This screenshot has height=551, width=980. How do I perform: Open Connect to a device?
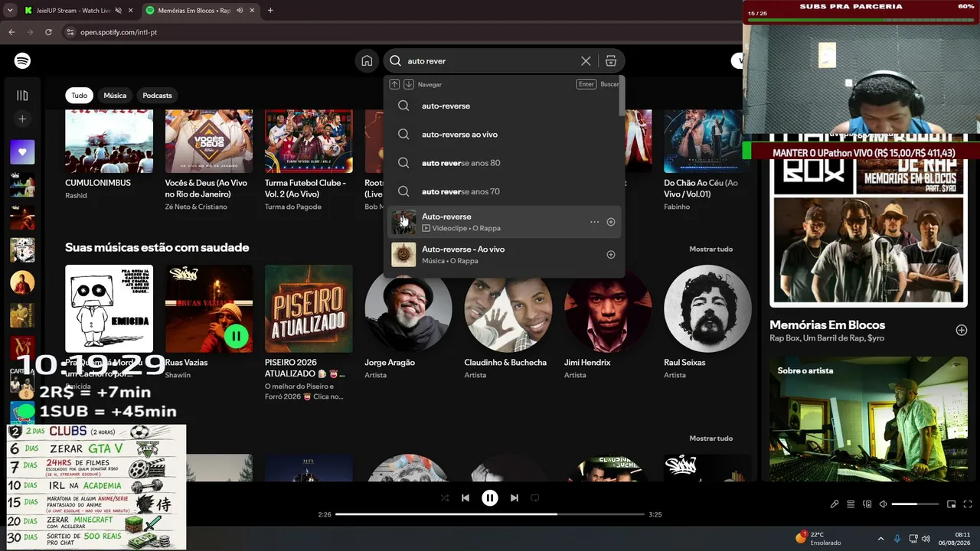pyautogui.click(x=867, y=504)
